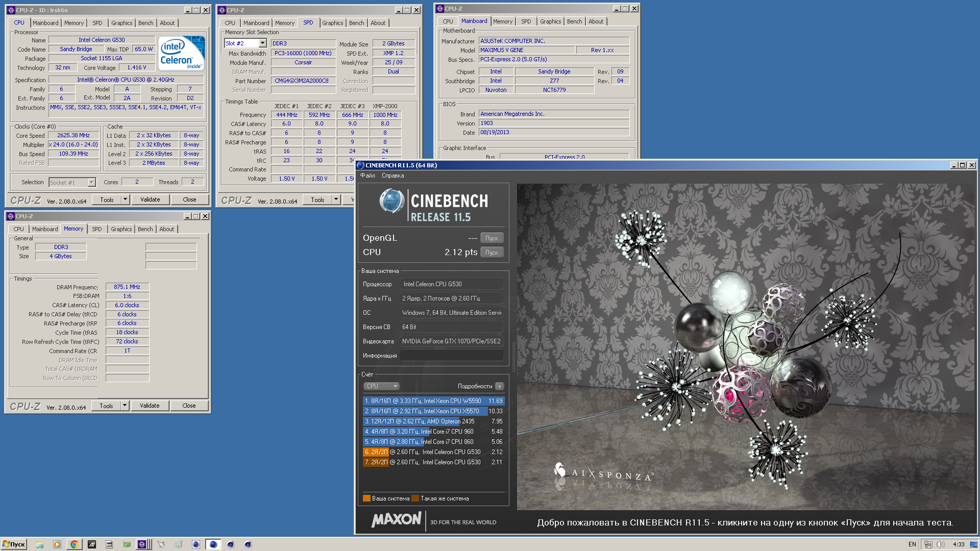This screenshot has height=551, width=980.
Task: Open the Справка menu in Cinebench
Action: click(393, 176)
